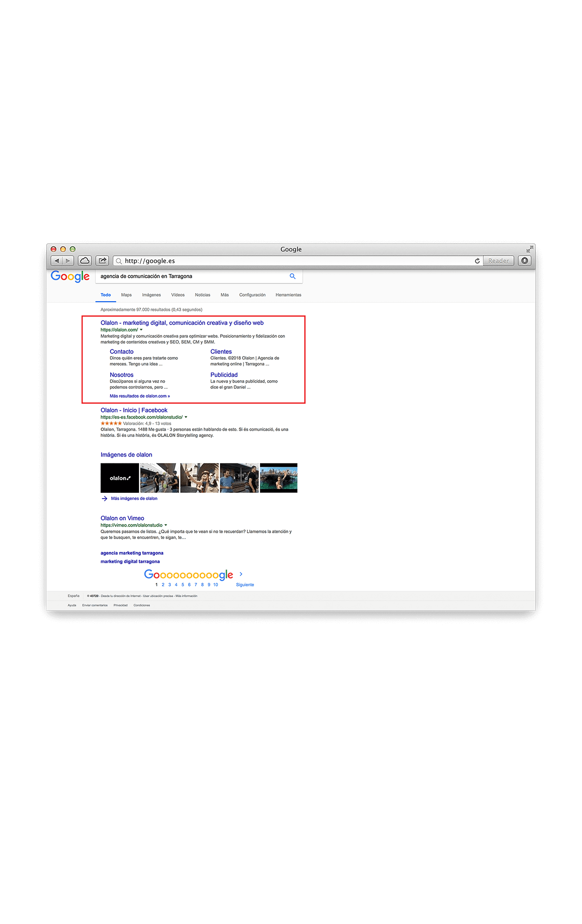Open the Clientes sitelink
The image size is (582, 924).
[221, 352]
